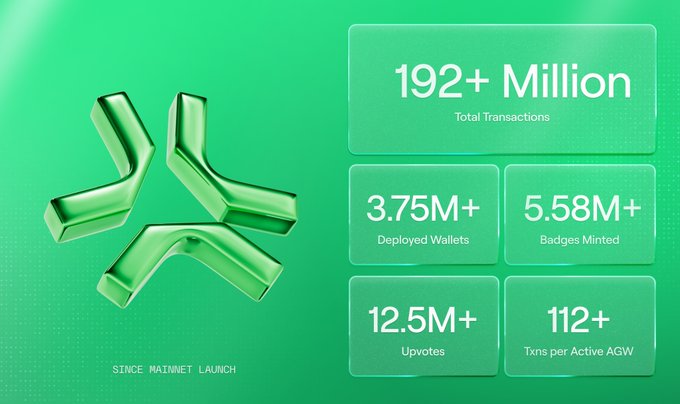Click the '192+ Million' headline figure
This screenshot has width=680, height=404.
513,81
